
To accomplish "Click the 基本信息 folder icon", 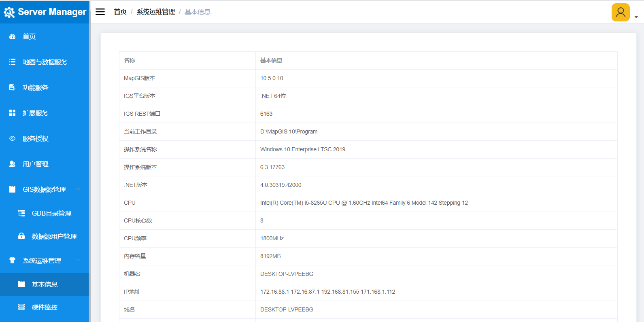I will click(22, 284).
